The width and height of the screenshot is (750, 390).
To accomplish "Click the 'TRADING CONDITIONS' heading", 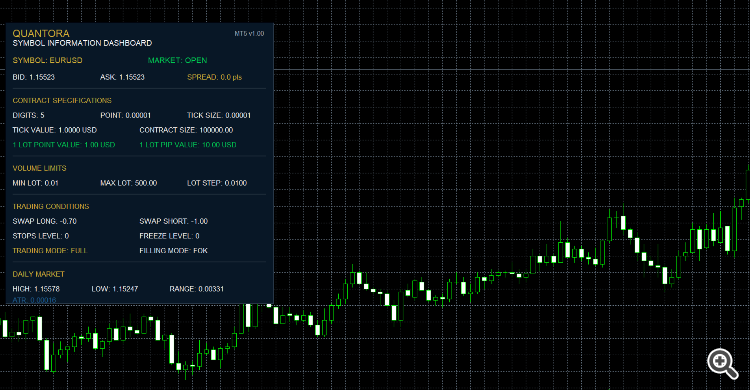I will [x=51, y=207].
